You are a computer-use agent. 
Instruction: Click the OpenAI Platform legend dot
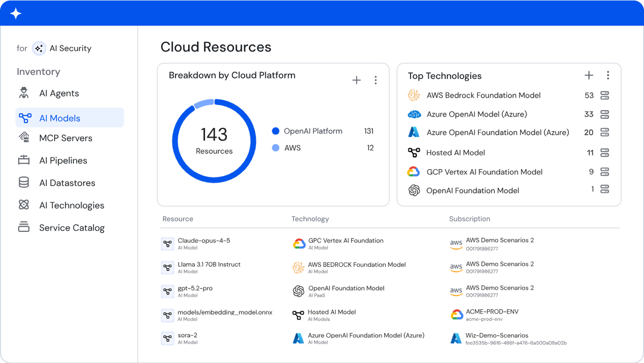(x=276, y=131)
